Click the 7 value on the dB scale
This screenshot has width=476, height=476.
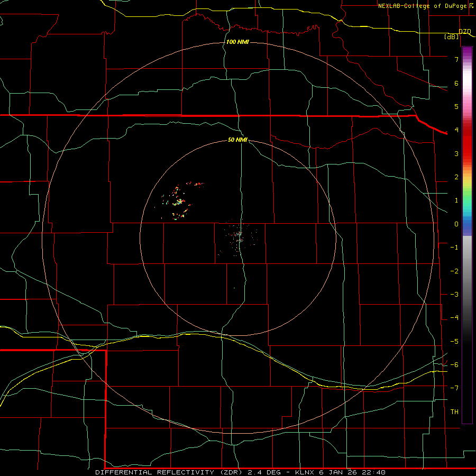pyautogui.click(x=456, y=59)
